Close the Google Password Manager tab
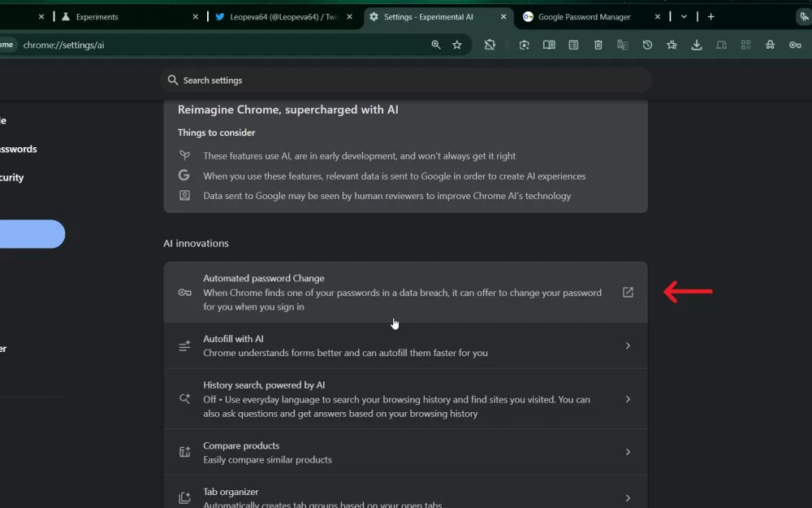812x508 pixels. (657, 16)
